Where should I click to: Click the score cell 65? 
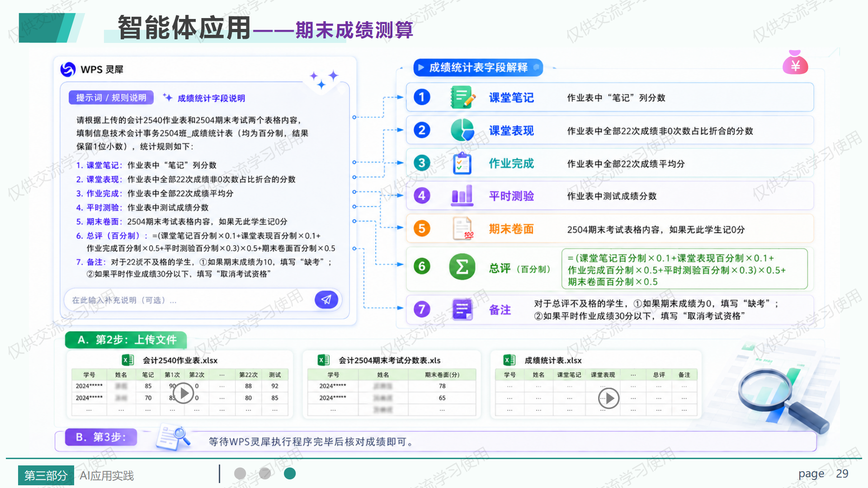(x=442, y=398)
